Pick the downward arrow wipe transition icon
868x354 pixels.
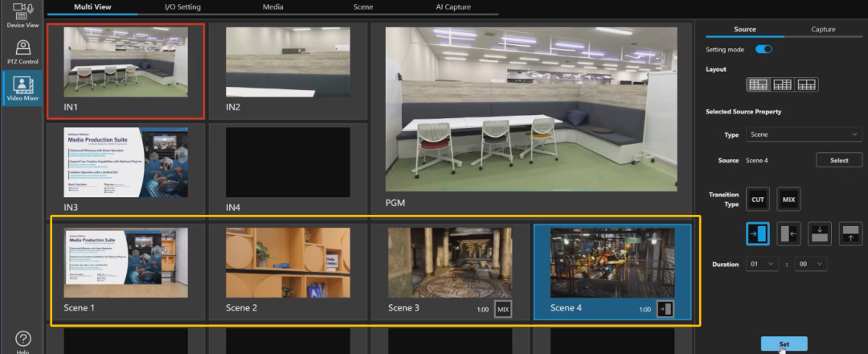click(819, 234)
